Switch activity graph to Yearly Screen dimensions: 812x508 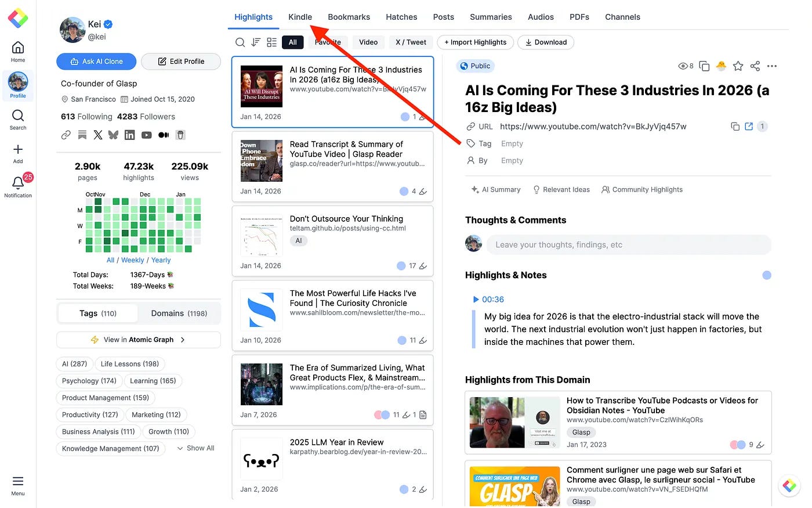[161, 260]
